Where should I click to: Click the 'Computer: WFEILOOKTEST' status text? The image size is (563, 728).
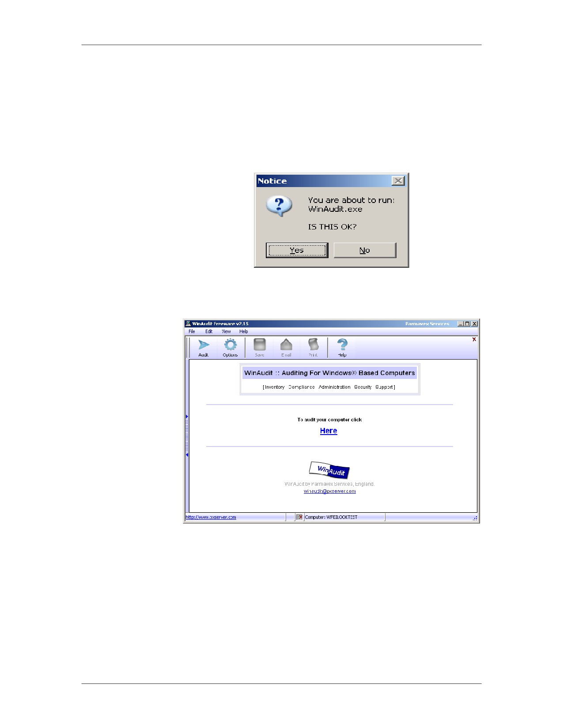click(331, 517)
